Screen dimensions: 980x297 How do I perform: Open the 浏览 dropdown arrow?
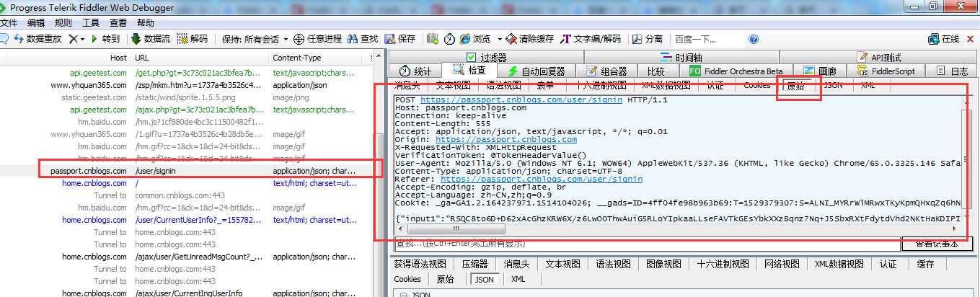[x=498, y=39]
